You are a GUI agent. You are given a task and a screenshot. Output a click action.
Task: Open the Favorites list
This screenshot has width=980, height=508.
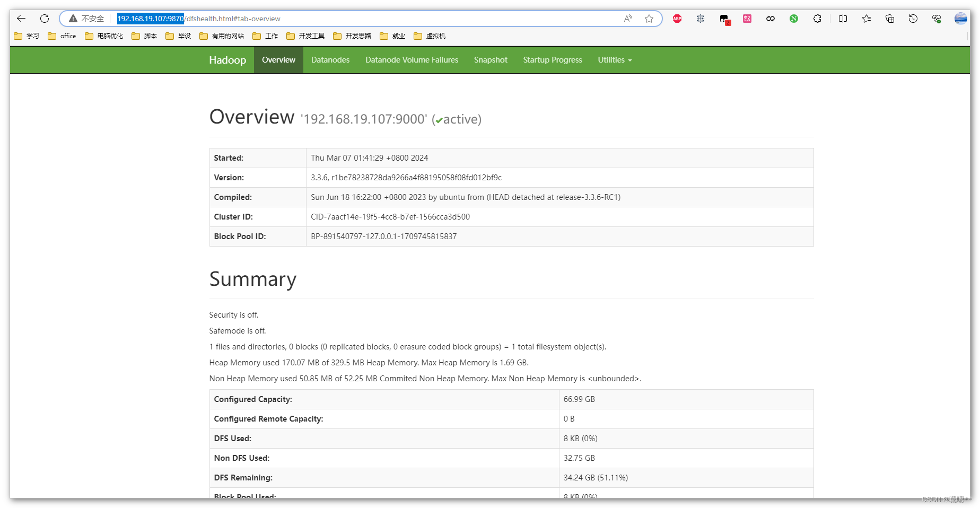pyautogui.click(x=867, y=19)
